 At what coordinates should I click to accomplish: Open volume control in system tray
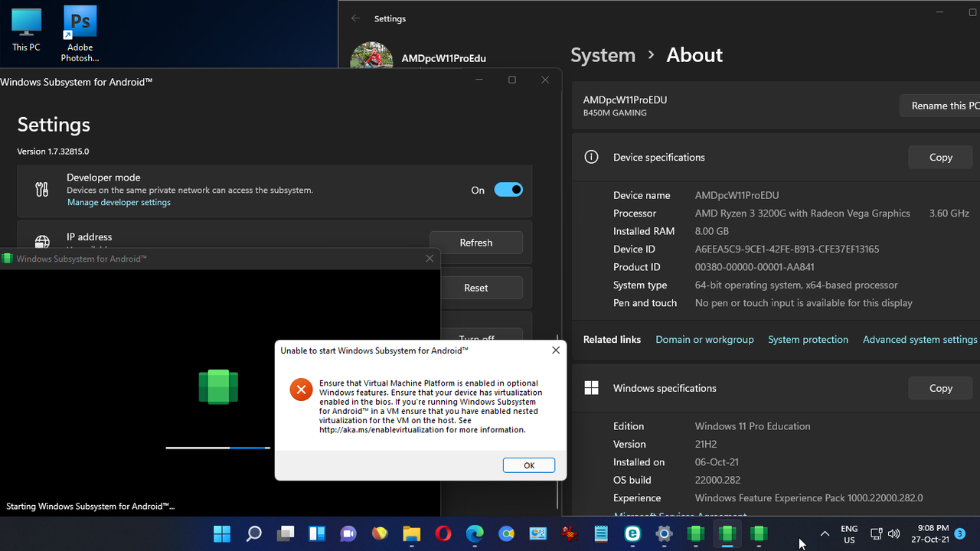893,534
